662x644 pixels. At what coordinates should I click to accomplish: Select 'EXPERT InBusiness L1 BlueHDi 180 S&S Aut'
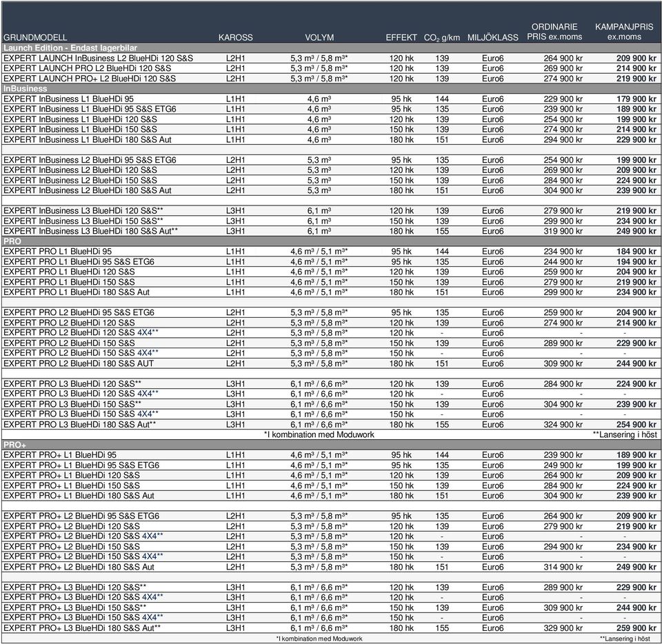[x=88, y=140]
